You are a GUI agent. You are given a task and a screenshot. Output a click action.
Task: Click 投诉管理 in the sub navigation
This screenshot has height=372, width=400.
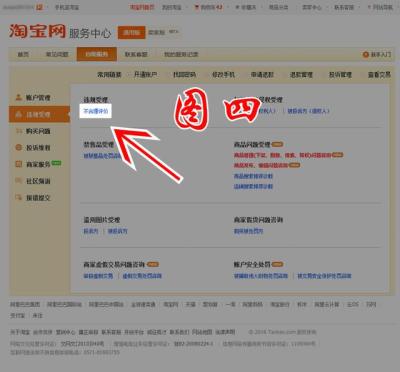340,75
